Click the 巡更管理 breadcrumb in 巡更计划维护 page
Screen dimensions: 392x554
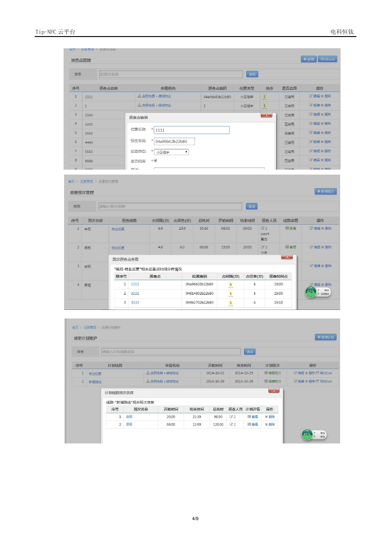(89, 327)
